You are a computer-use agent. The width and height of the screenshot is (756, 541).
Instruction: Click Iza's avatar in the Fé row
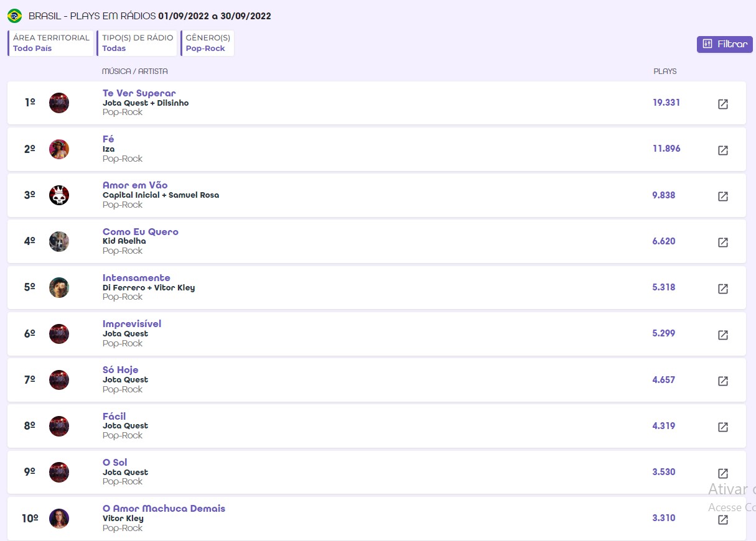click(59, 149)
